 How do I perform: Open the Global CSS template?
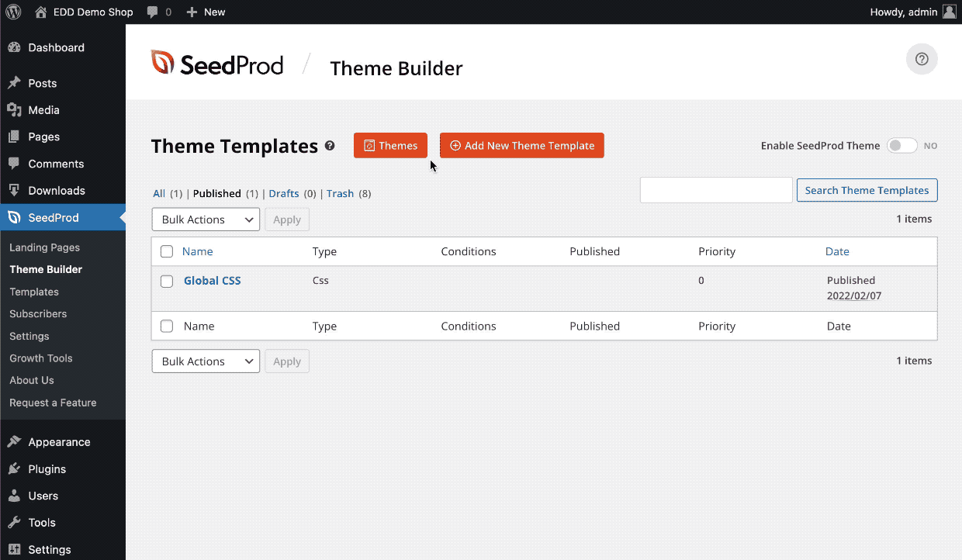(212, 280)
